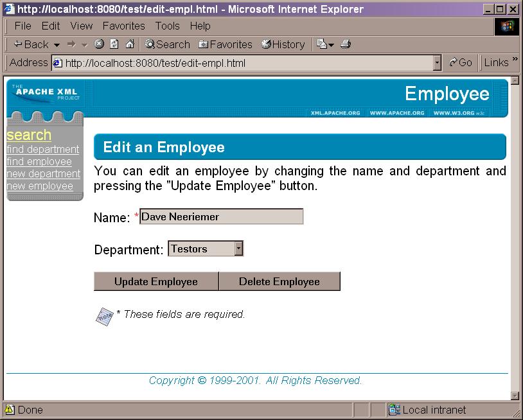
Task: Click the note icon beside the required-fields text
Action: coord(105,315)
